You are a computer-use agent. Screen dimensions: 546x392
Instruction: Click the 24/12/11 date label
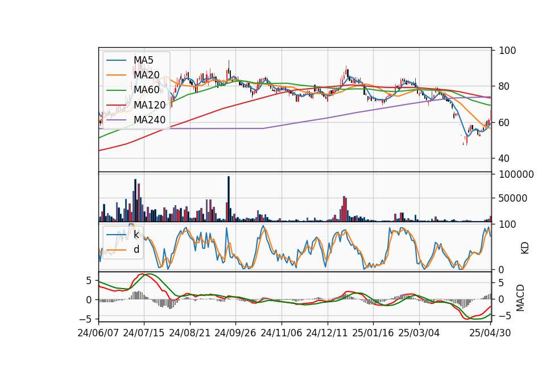pyautogui.click(x=327, y=333)
